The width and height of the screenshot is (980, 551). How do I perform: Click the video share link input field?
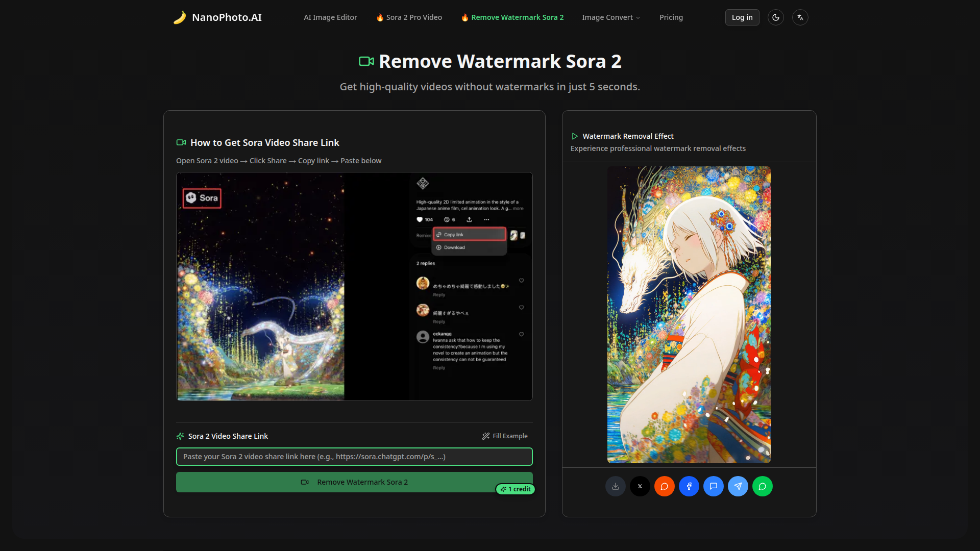pos(354,457)
